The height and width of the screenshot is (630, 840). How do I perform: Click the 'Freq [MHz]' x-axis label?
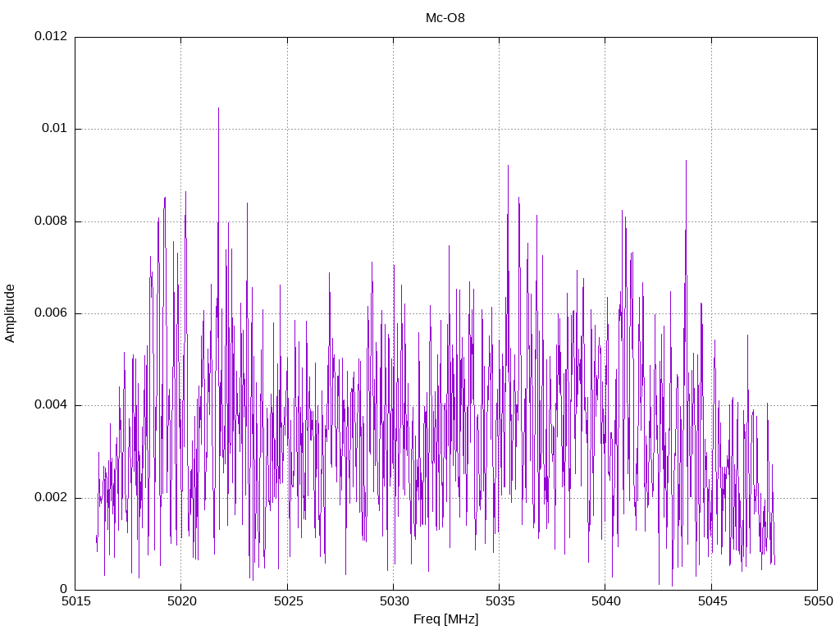445,619
